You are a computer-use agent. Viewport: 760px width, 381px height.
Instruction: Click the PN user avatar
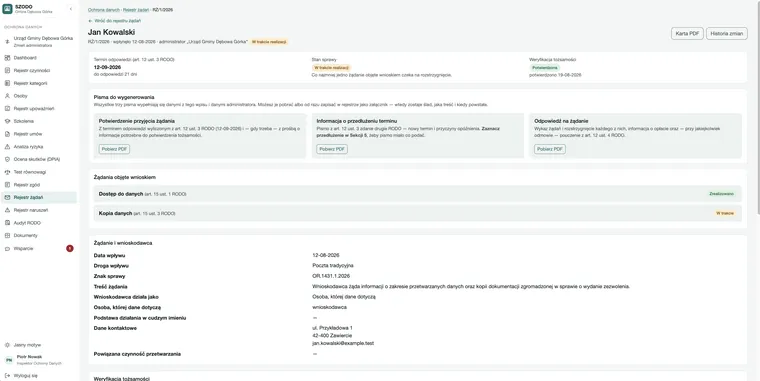click(x=9, y=360)
